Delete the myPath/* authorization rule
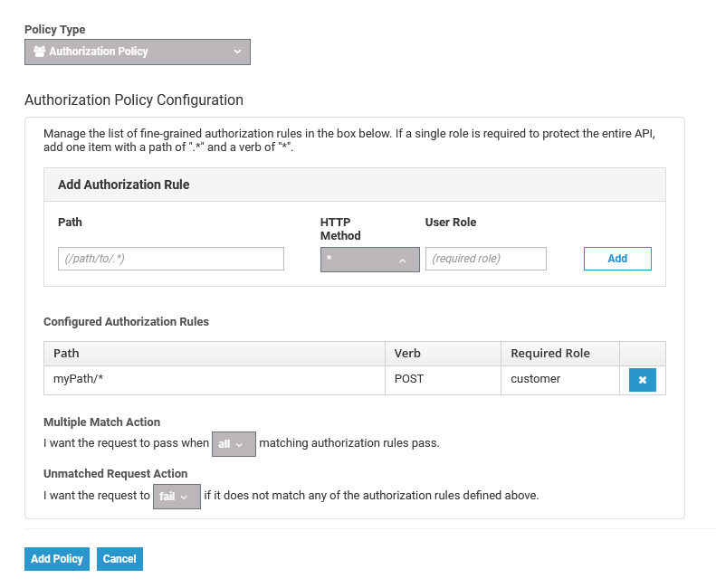716x588 pixels. click(x=643, y=380)
